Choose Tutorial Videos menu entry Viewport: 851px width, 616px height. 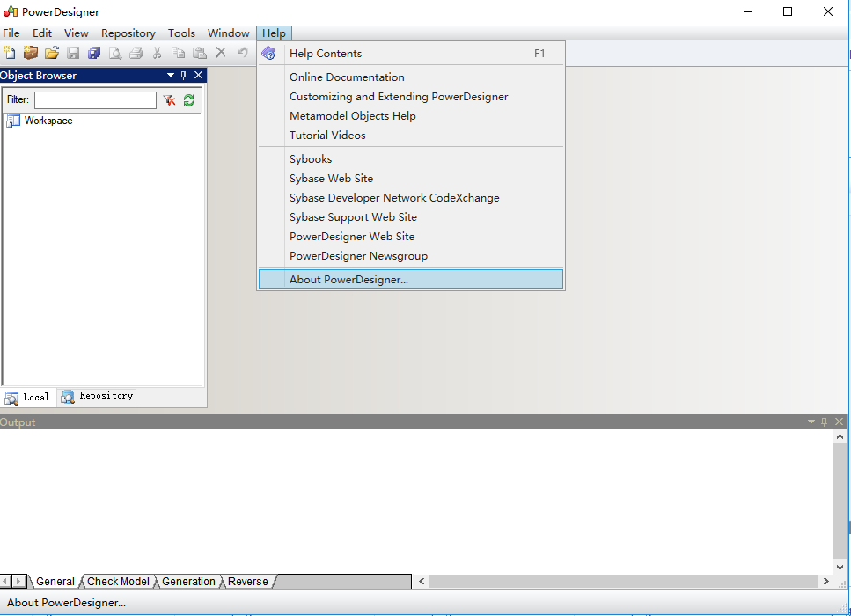[411, 136]
